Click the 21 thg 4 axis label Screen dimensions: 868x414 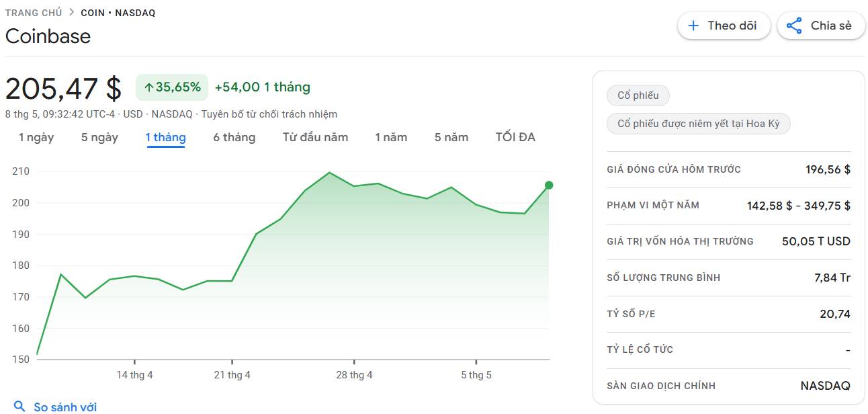(x=232, y=375)
